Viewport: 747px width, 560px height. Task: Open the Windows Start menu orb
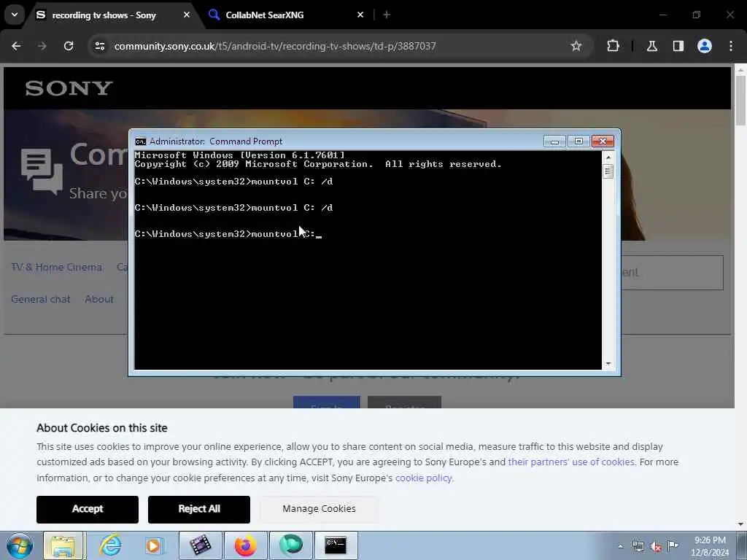(20, 545)
